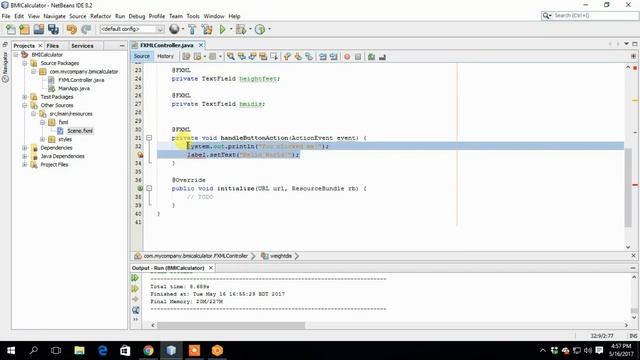Click the Open Project toolbar icon

pyautogui.click(x=39, y=29)
